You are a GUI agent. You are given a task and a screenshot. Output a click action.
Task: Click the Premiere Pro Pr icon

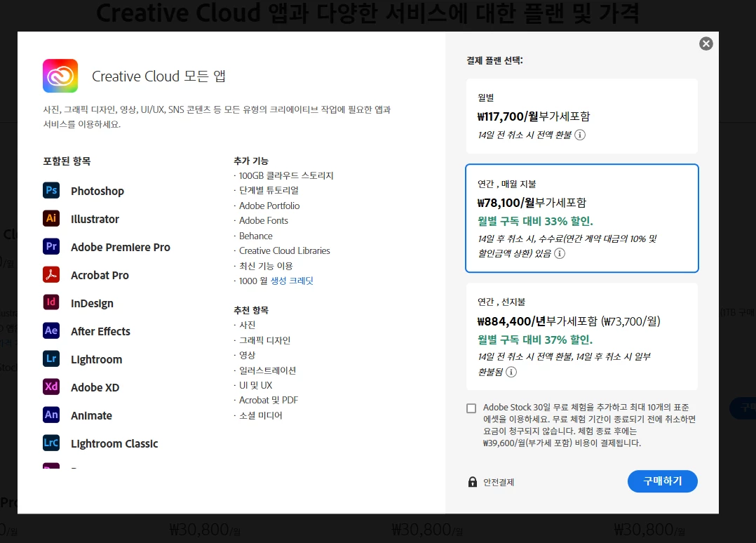click(51, 246)
